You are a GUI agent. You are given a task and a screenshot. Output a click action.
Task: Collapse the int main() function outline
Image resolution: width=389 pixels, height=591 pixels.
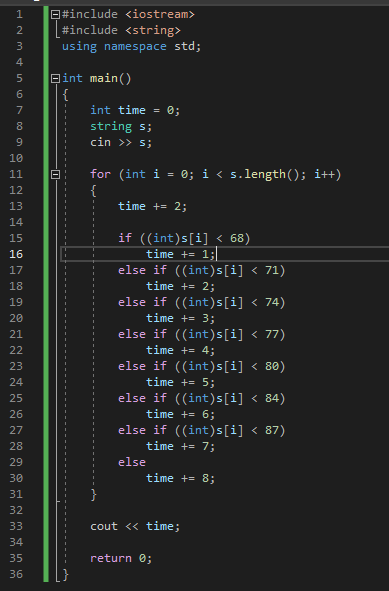tap(55, 78)
